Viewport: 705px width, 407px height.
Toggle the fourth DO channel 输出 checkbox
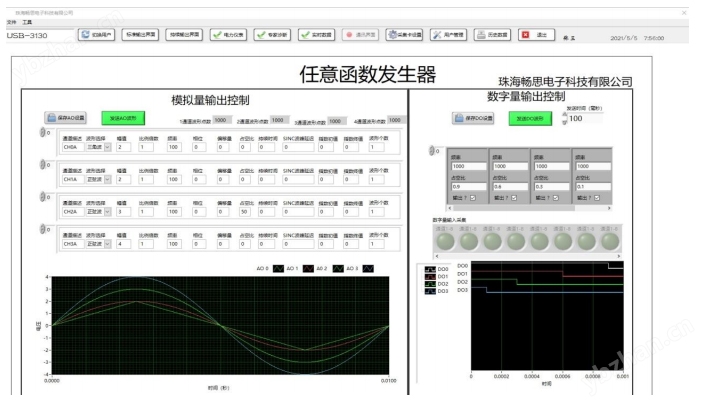pos(599,198)
